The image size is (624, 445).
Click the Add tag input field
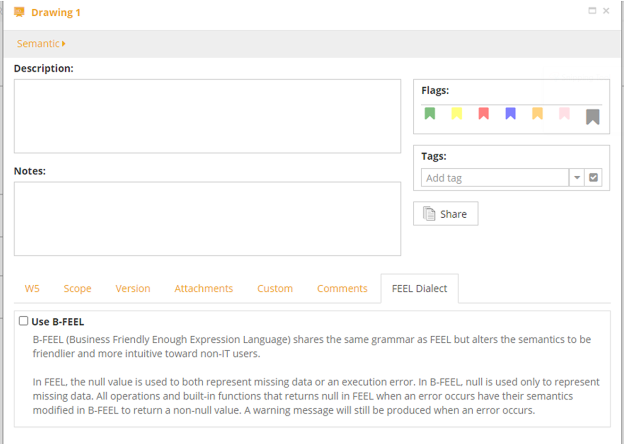[x=495, y=178]
